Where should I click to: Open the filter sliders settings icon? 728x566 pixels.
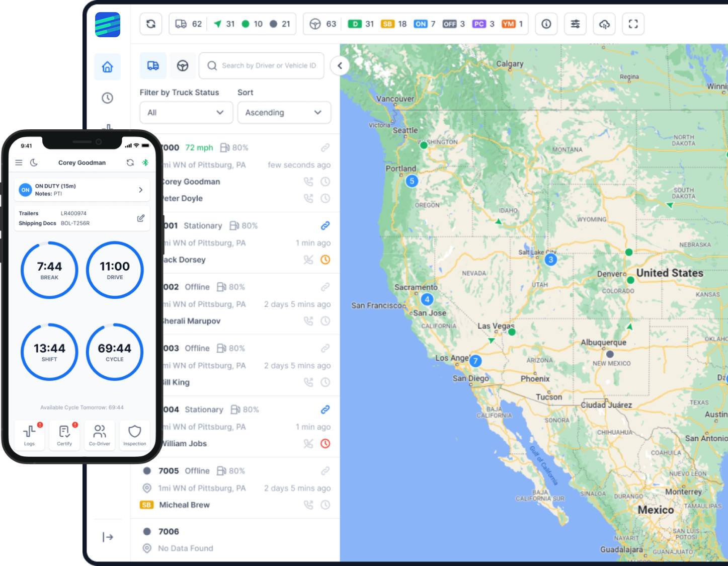tap(575, 24)
